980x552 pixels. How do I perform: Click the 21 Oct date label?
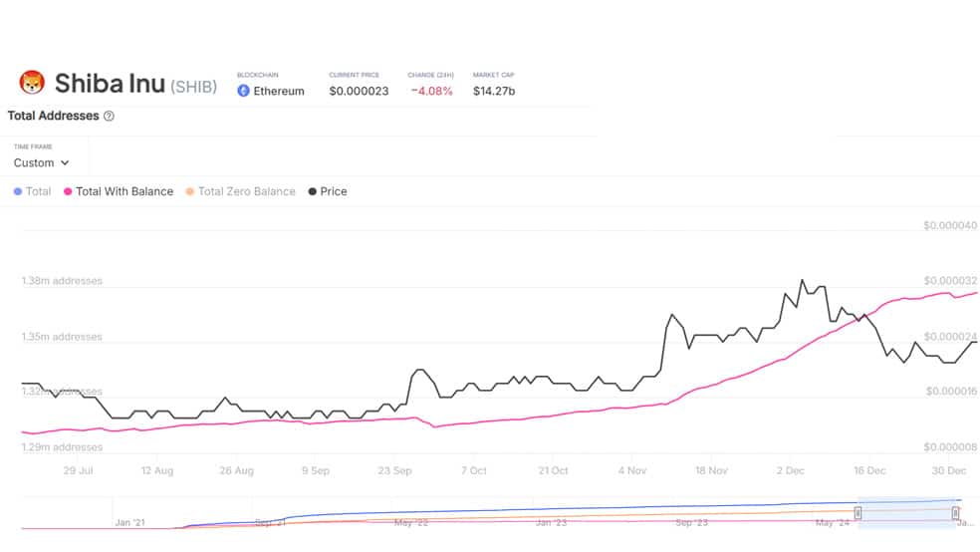553,470
